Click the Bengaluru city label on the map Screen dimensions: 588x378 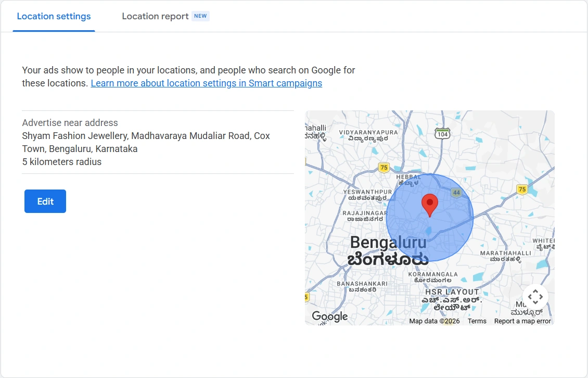pyautogui.click(x=388, y=251)
